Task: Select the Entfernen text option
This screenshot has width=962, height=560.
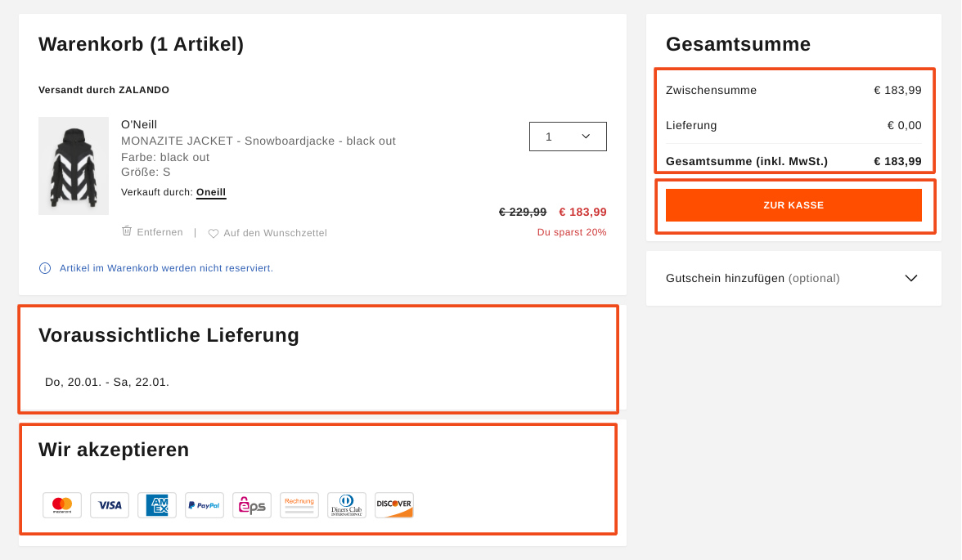Action: [159, 232]
